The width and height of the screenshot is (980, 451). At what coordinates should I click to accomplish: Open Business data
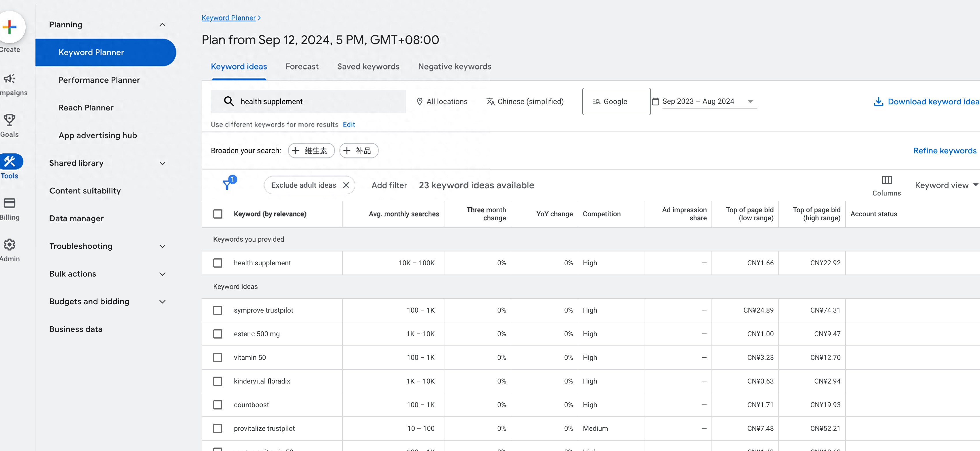click(76, 329)
